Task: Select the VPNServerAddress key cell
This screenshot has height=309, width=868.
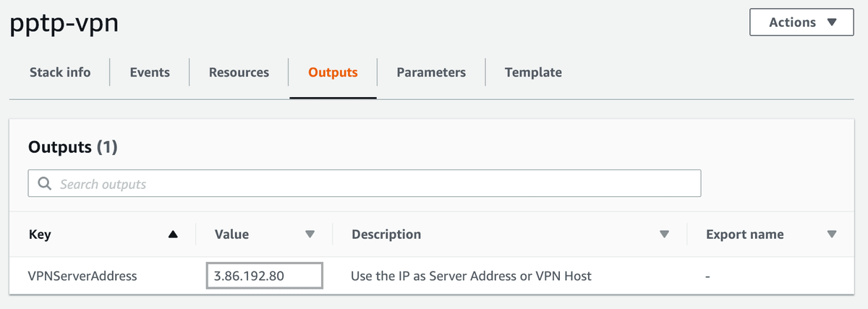Action: coord(82,276)
